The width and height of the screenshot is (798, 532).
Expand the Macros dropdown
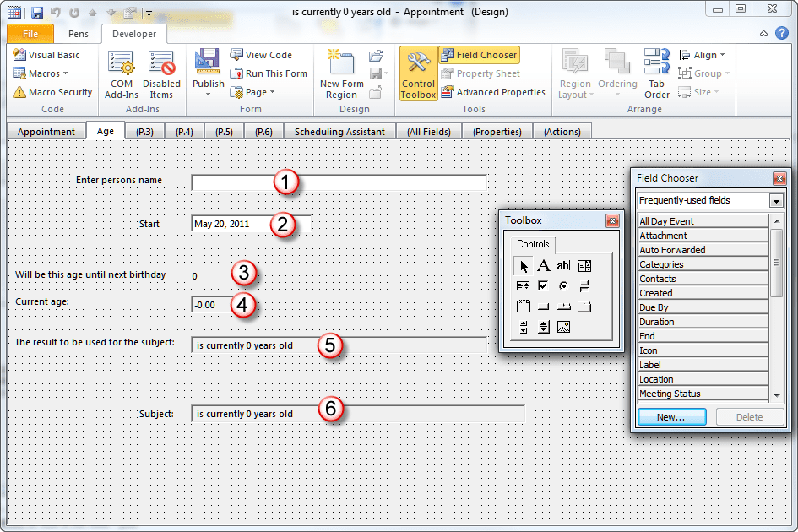(41, 73)
